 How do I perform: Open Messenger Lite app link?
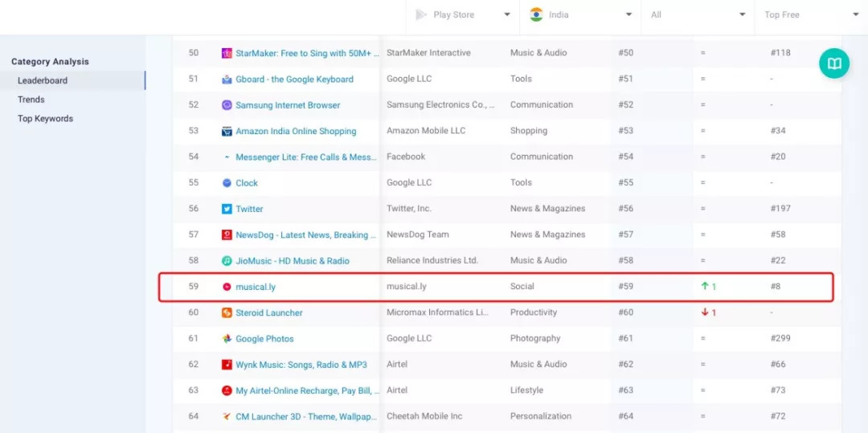click(307, 157)
